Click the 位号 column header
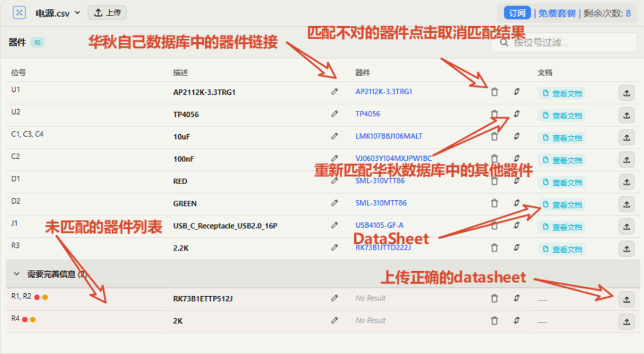 [x=18, y=72]
